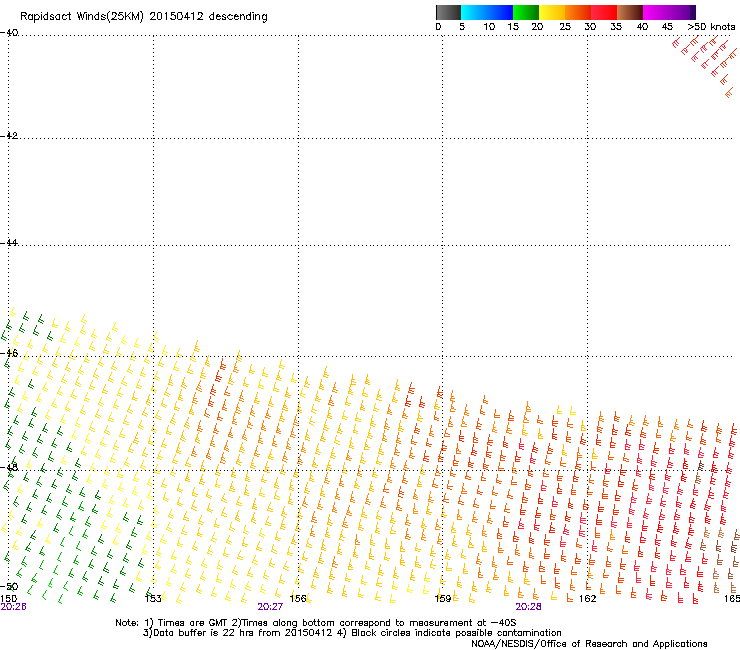Select the purple "20:27" time label

(x=270, y=607)
